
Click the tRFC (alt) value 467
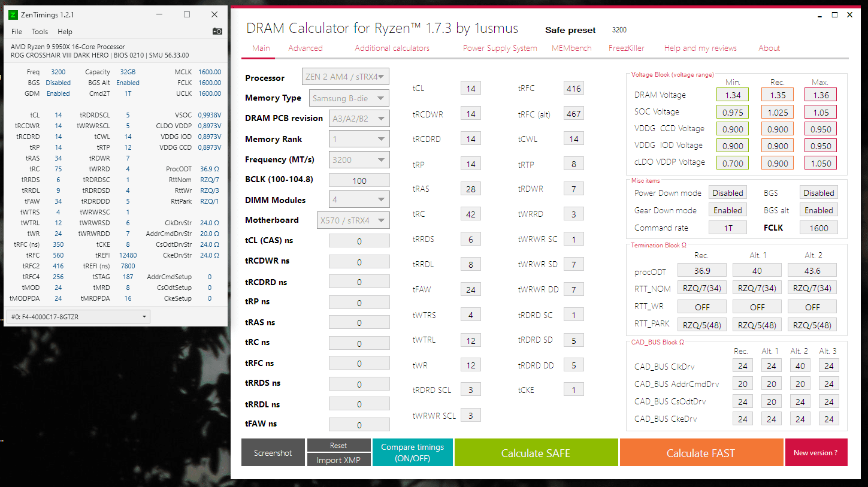pos(573,114)
